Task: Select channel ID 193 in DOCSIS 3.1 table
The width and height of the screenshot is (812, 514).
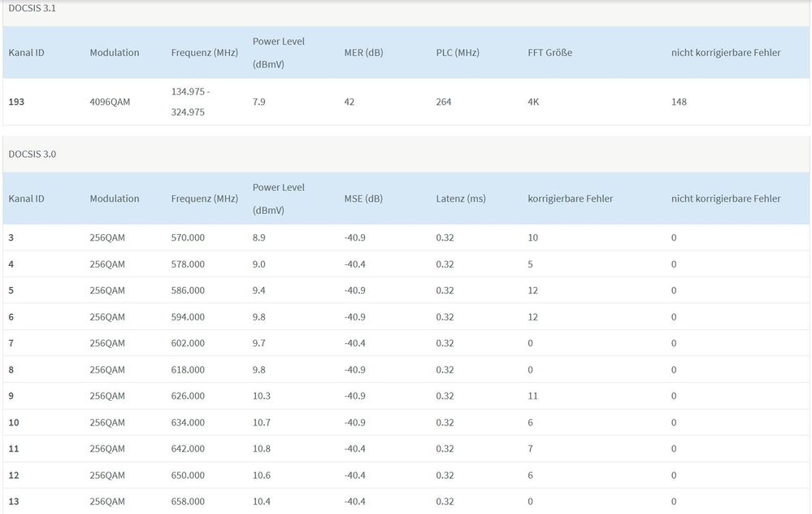Action: (16, 102)
